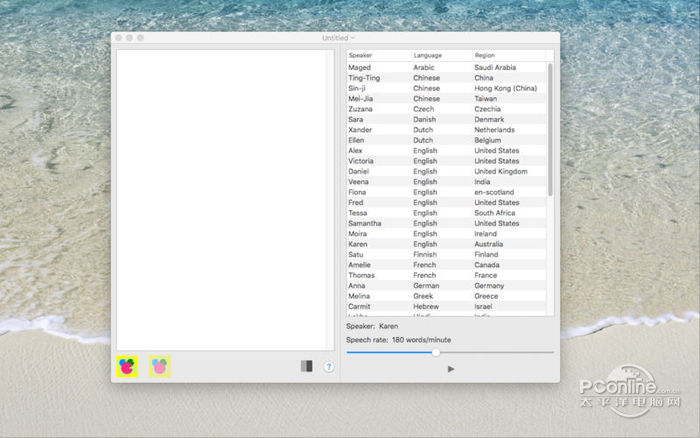This screenshot has width=700, height=438.
Task: Select the Amelie French Canada voice
Action: pos(446,265)
